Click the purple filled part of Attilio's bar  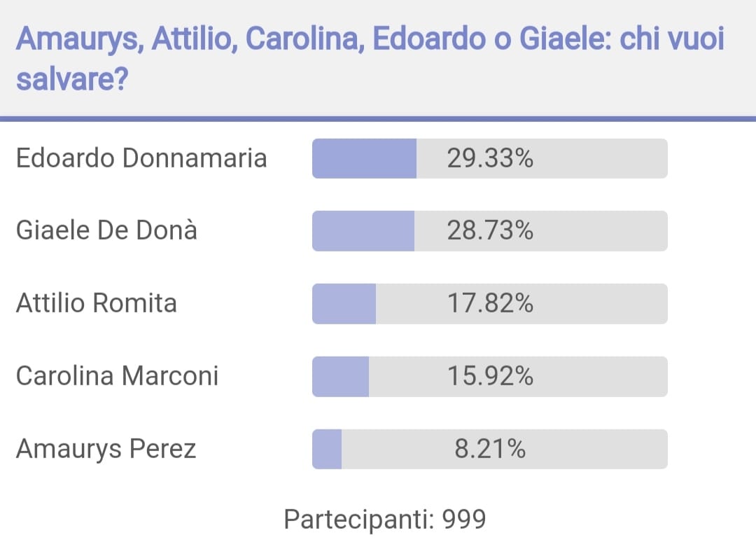(x=344, y=303)
